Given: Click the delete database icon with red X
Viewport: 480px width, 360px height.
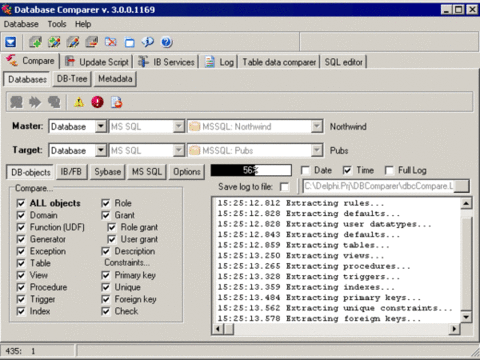Looking at the screenshot, I should (x=110, y=42).
